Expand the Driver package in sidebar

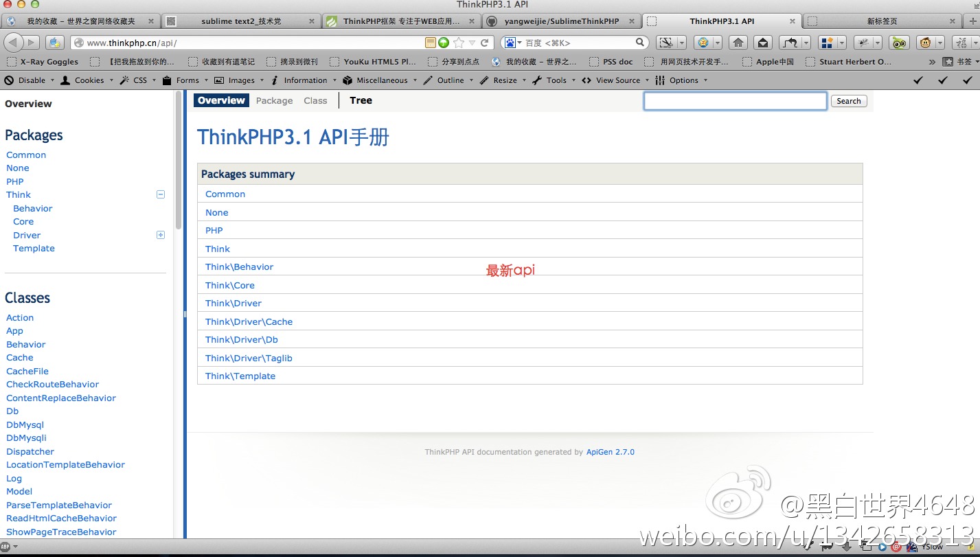tap(161, 235)
